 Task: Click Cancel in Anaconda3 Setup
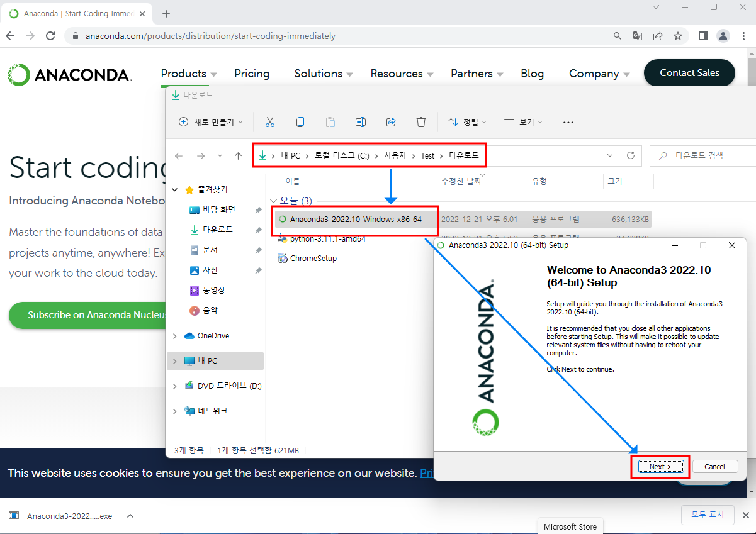point(715,467)
